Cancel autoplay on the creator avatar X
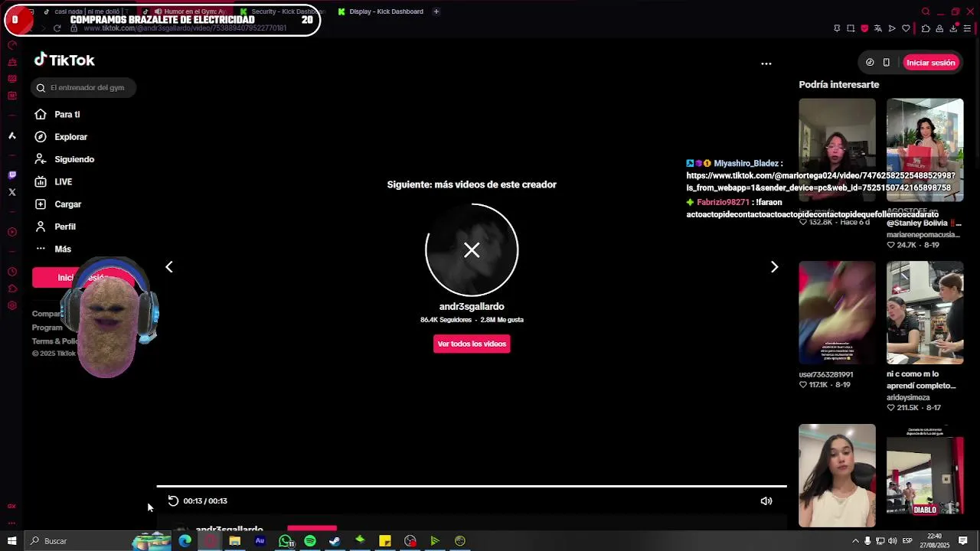 click(x=472, y=249)
